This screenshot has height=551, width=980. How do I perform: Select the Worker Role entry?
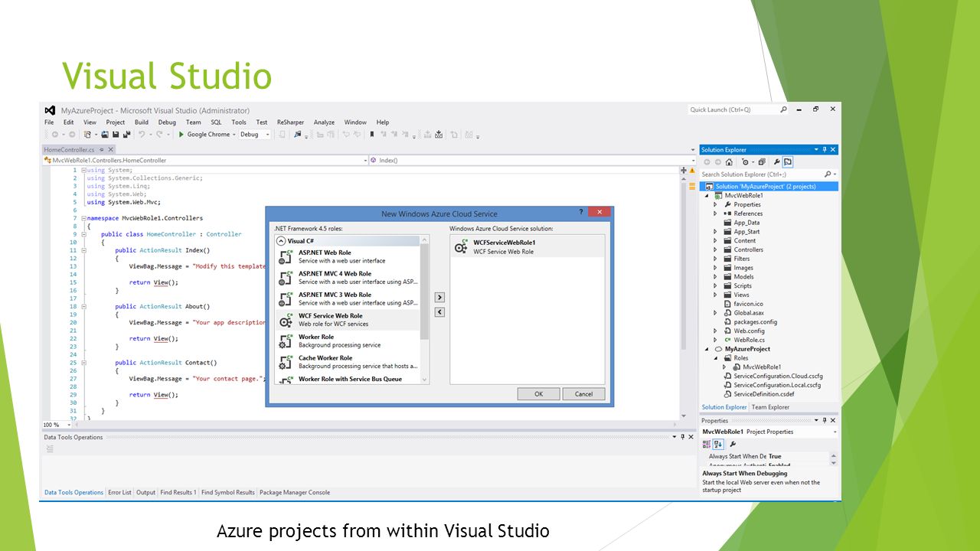[x=348, y=341]
